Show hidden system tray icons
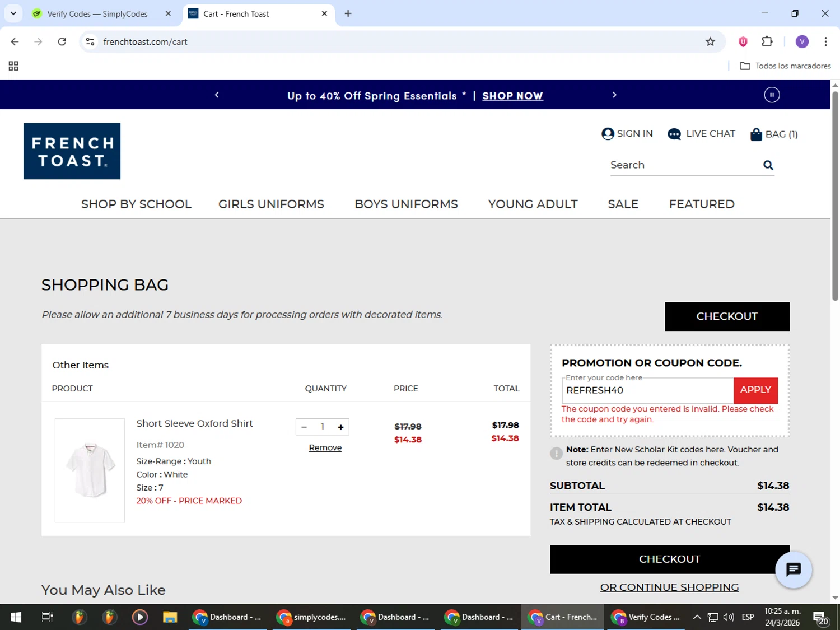This screenshot has width=840, height=630. pos(697,617)
